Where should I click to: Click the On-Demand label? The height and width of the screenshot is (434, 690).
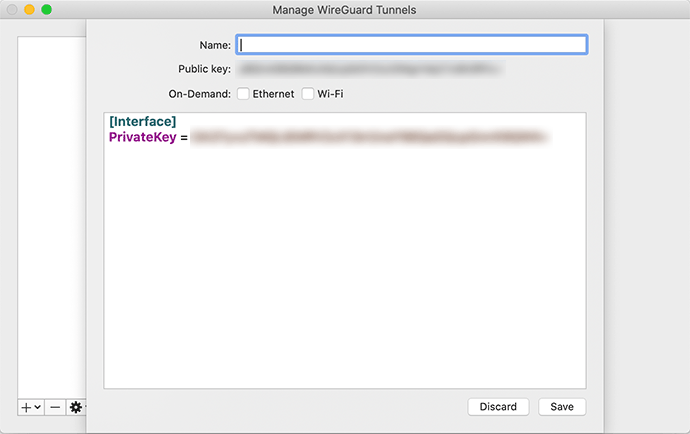click(199, 94)
